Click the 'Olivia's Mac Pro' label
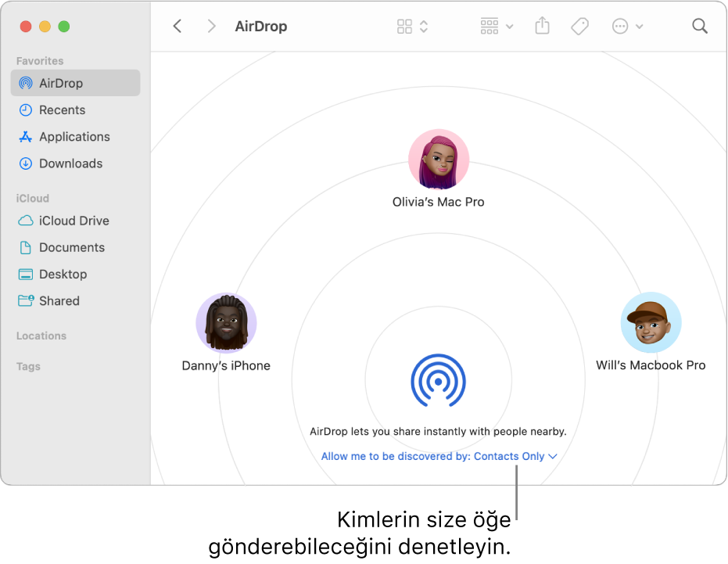 (438, 202)
